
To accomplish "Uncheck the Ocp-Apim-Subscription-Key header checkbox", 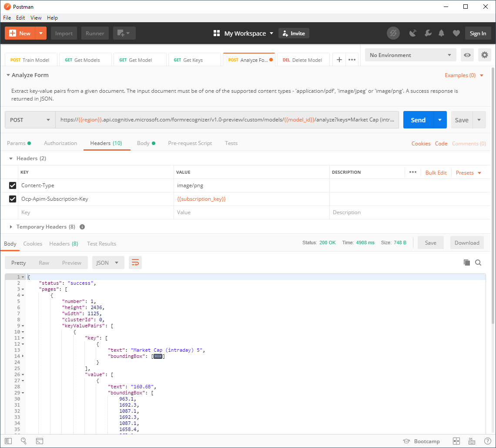I will 13,199.
